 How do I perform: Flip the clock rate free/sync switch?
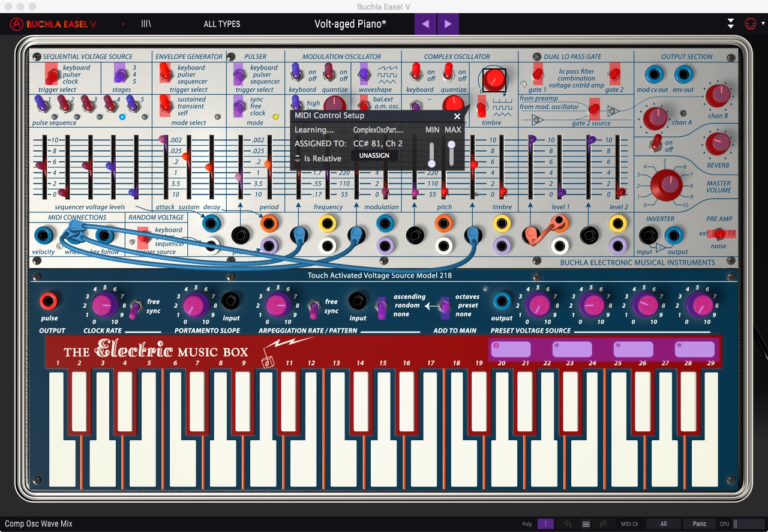[136, 308]
